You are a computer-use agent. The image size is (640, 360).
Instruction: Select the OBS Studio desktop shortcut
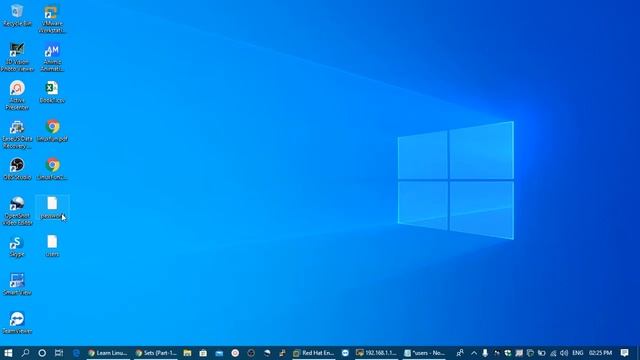(x=17, y=169)
